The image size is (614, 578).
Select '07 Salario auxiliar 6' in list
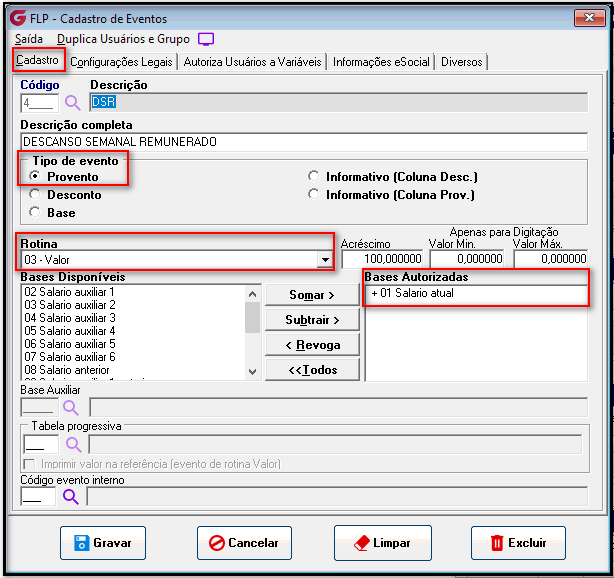point(70,357)
